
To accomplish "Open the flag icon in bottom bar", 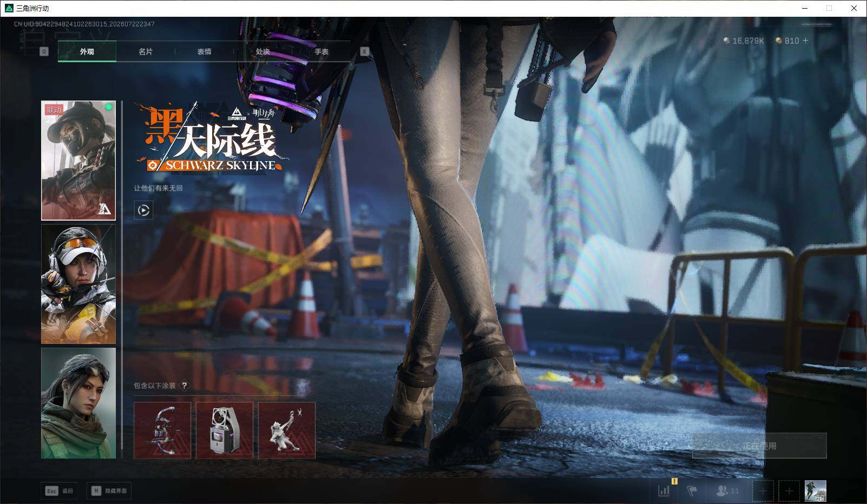I will pos(692,490).
